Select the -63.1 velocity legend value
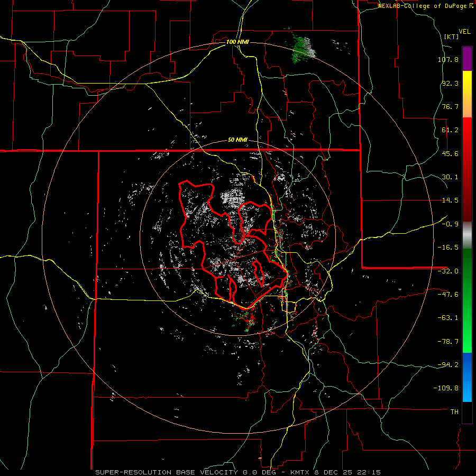 [x=448, y=318]
